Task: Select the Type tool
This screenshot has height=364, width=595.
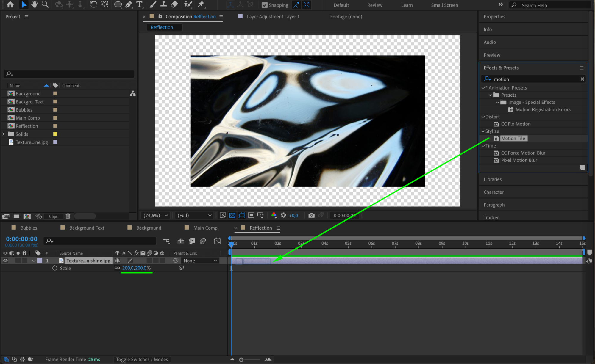Action: tap(139, 4)
